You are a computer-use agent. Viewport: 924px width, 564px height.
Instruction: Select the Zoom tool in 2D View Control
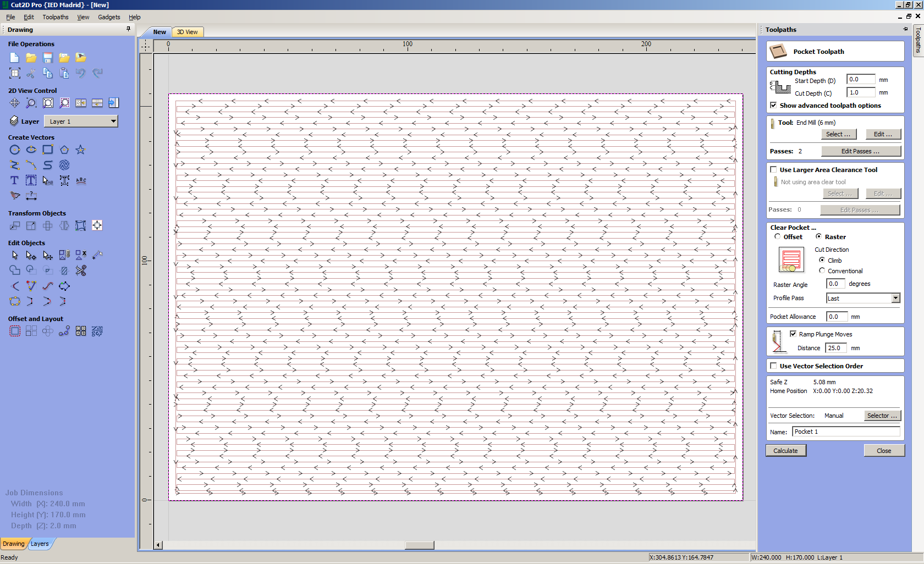[31, 103]
